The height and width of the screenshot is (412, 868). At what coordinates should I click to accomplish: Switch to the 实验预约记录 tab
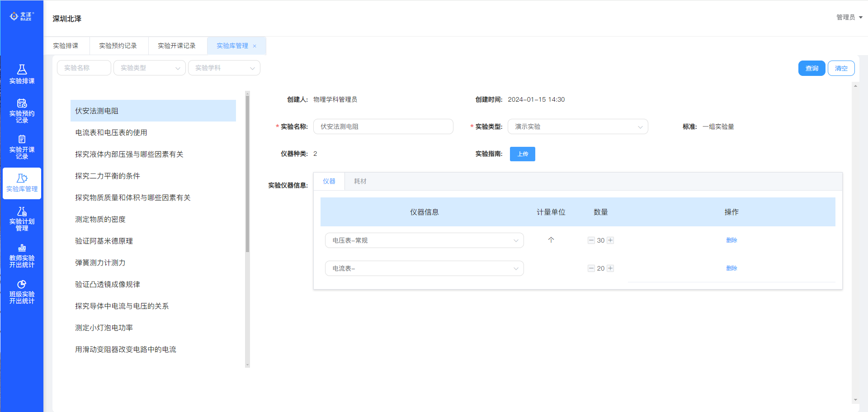coord(118,46)
